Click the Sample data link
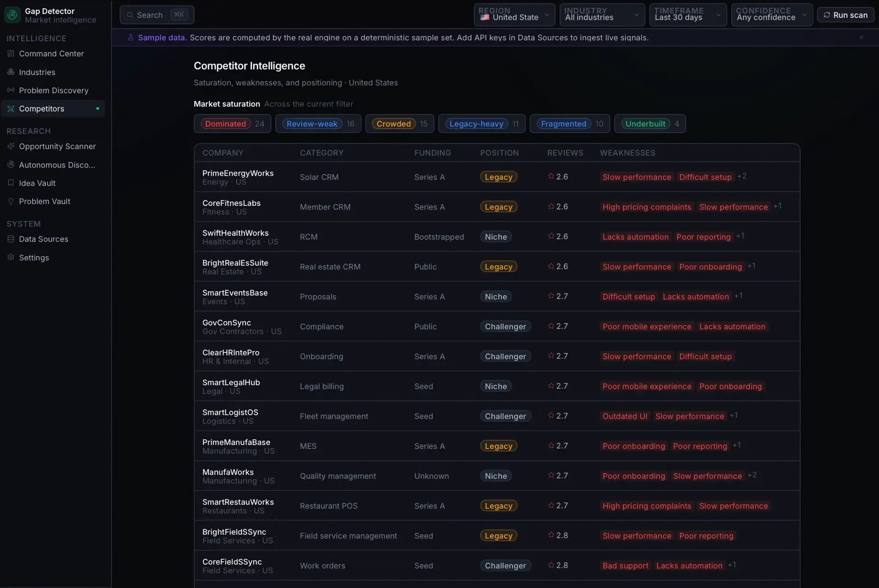 pos(162,38)
